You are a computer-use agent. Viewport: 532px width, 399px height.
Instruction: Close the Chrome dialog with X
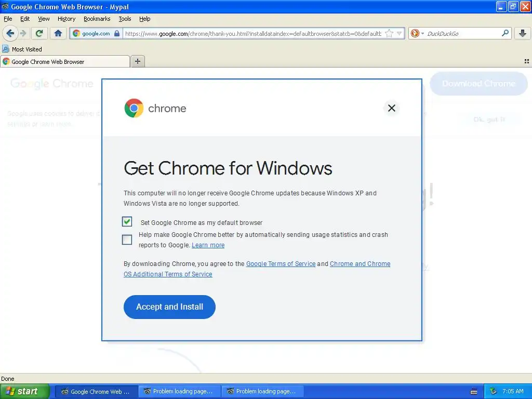tap(392, 108)
